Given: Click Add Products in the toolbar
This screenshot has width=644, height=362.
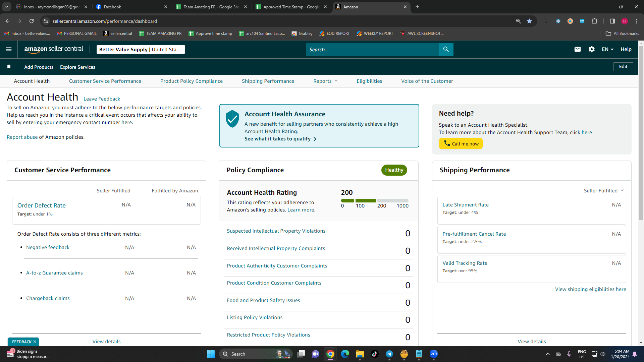Looking at the screenshot, I should (x=39, y=67).
